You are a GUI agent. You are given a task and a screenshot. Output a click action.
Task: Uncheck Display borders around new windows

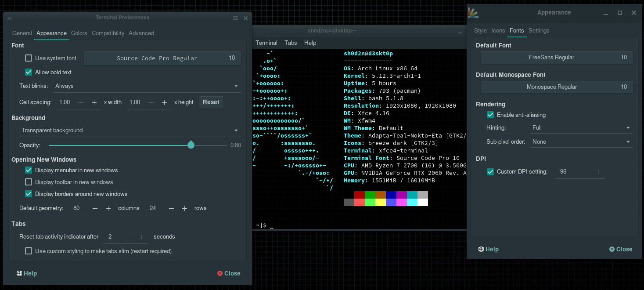(29, 194)
